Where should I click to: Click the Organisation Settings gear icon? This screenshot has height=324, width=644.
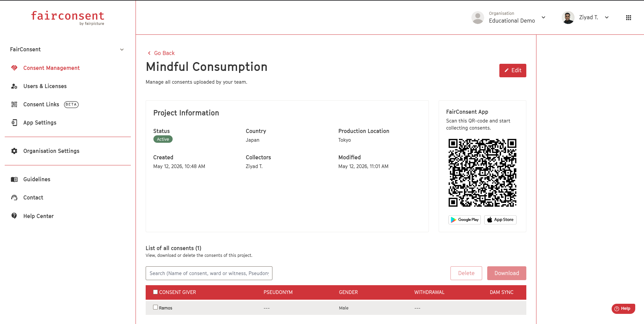click(x=14, y=151)
